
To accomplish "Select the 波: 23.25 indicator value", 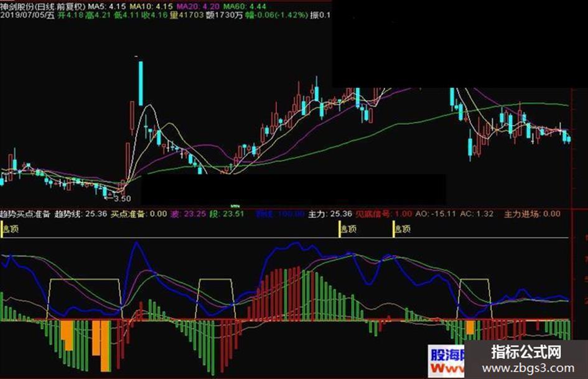I will [x=189, y=214].
